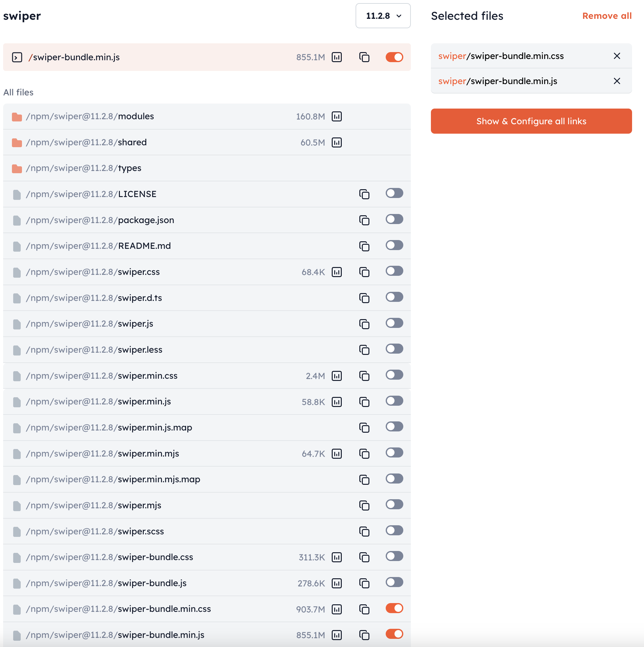Copy link for npm swiper-bundle.min.css row

[x=364, y=609]
